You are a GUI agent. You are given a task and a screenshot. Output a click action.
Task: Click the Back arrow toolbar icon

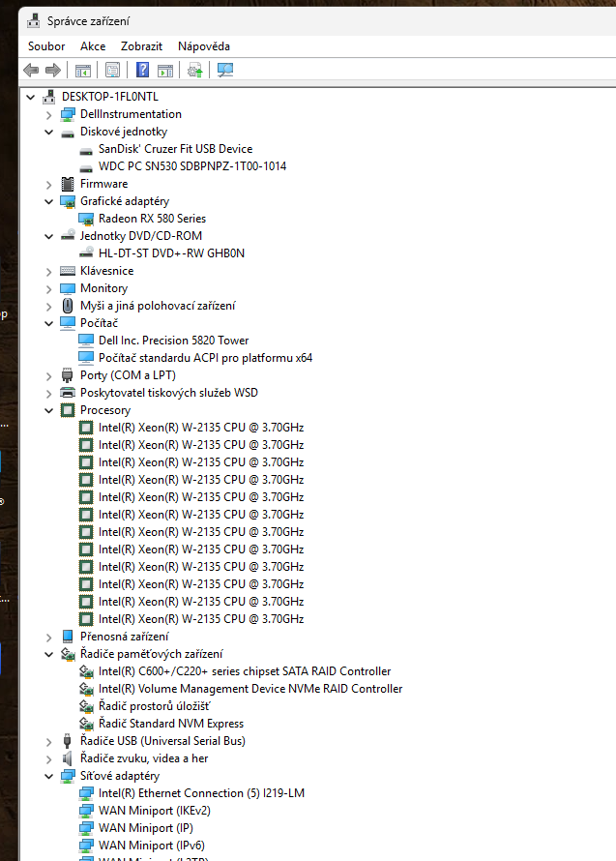pyautogui.click(x=31, y=70)
